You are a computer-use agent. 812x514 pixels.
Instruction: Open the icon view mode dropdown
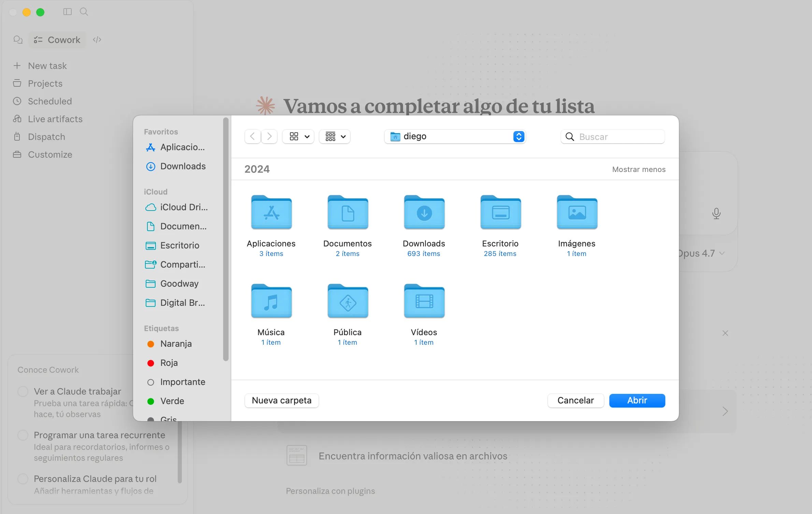pos(298,137)
